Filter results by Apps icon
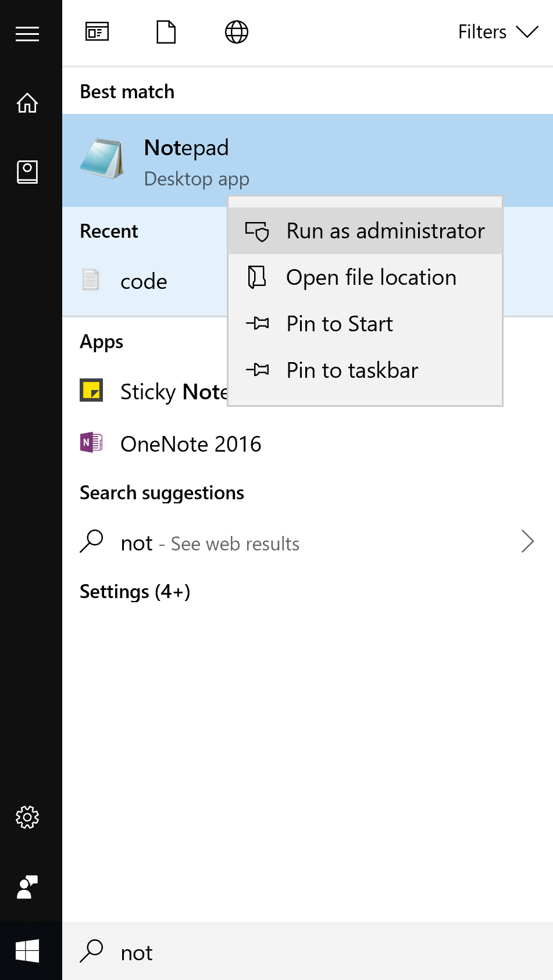Screen dimensions: 553x980 click(x=97, y=32)
